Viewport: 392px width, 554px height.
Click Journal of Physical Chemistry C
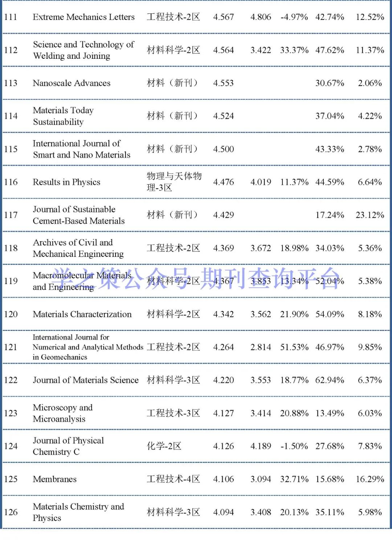(68, 446)
